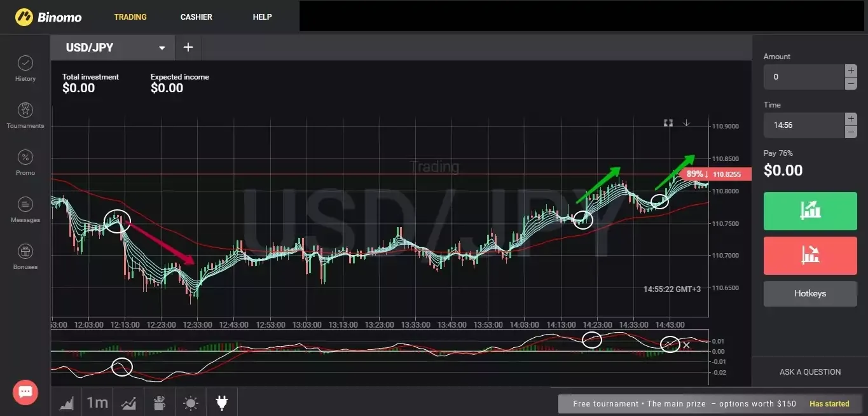Place an up trade with green button
Screen dimensions: 868x416
click(x=810, y=211)
